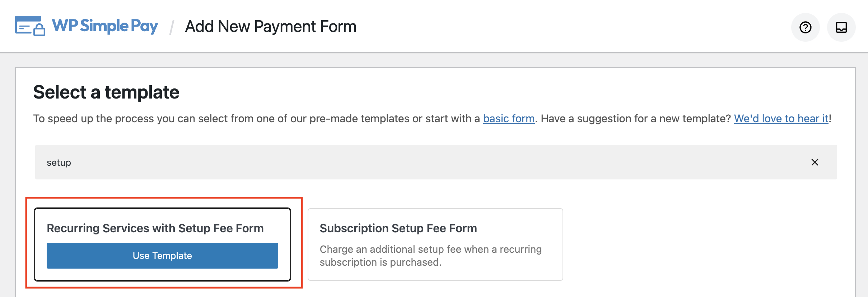Focus the template search field containing "setup"
Screen dimensions: 868x297
point(436,162)
